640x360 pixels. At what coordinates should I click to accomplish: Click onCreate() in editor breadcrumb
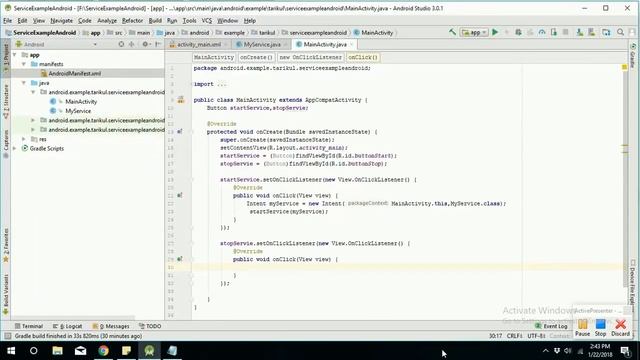click(256, 57)
